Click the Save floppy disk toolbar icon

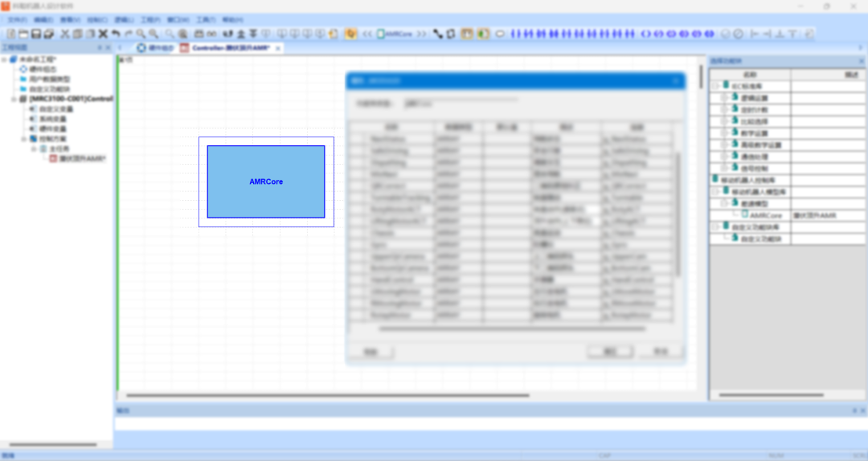[36, 34]
